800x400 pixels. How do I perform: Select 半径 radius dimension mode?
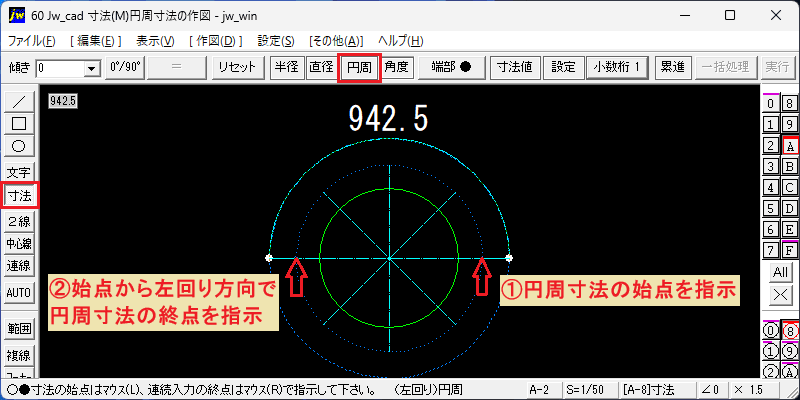(286, 67)
